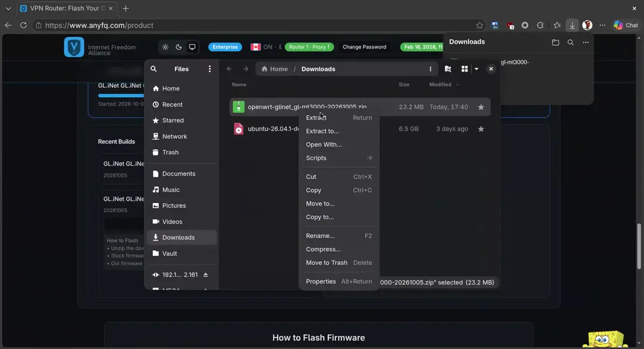Choose Copy from the context menu

[339, 190]
